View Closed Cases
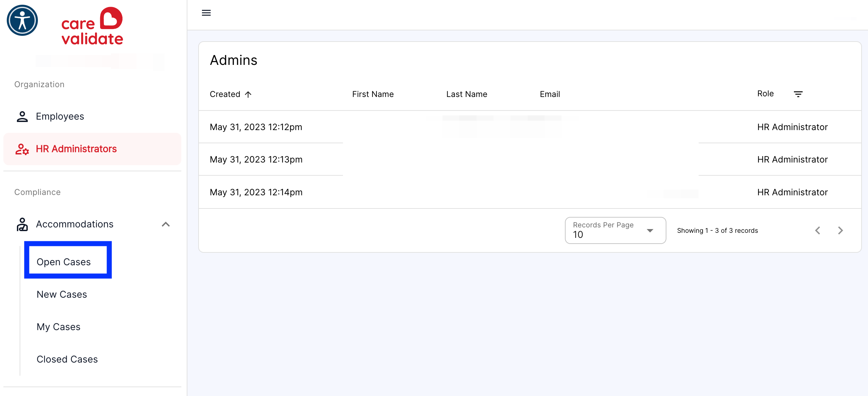This screenshot has width=868, height=396. coord(67,360)
